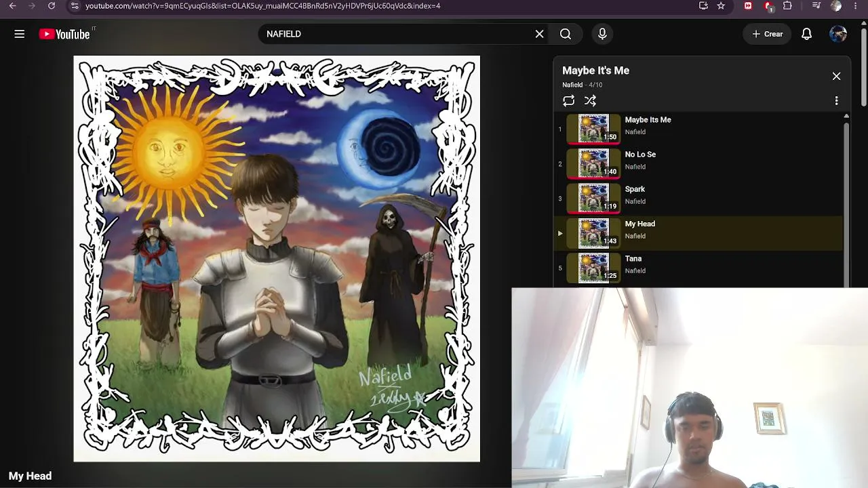868x488 pixels.
Task: Click the My Head video title
Action: point(30,476)
